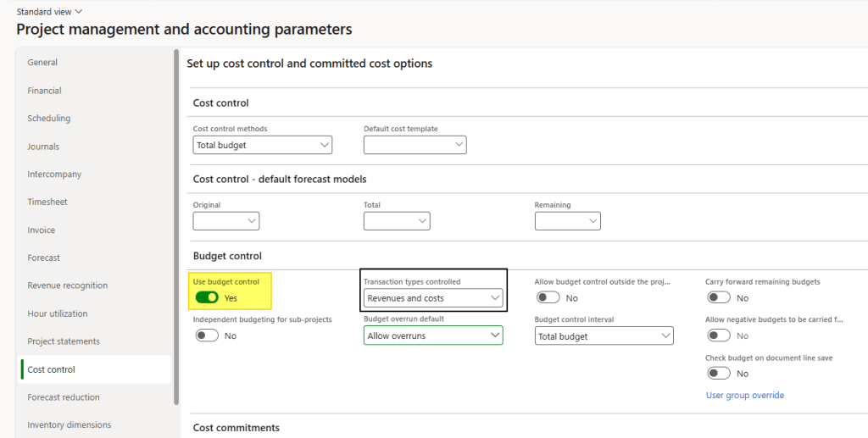Screen dimensions: 868x438
Task: Open the Original forecast model dropdown
Action: pyautogui.click(x=225, y=221)
